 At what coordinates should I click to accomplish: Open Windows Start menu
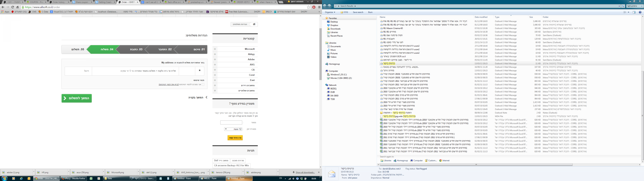click(5, 178)
